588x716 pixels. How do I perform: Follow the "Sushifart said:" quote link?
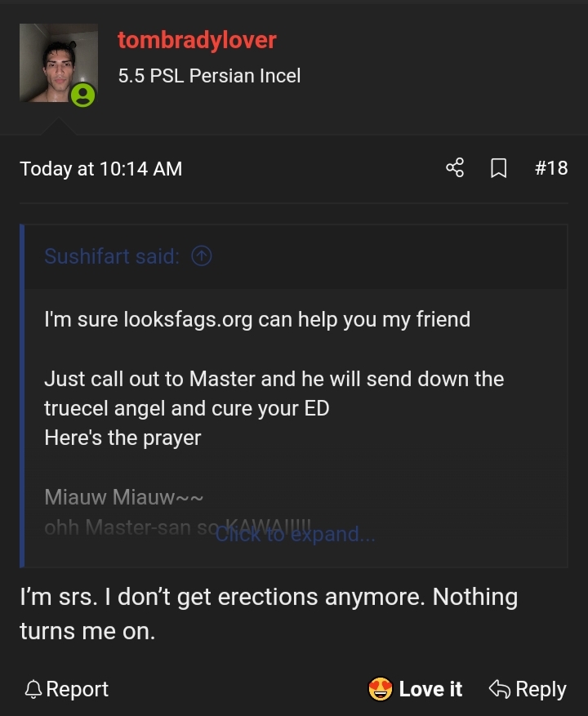point(111,256)
